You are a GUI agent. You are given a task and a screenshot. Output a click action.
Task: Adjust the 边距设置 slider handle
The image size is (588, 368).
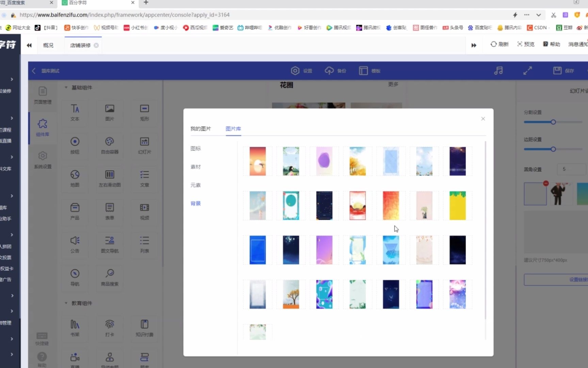[x=553, y=149]
